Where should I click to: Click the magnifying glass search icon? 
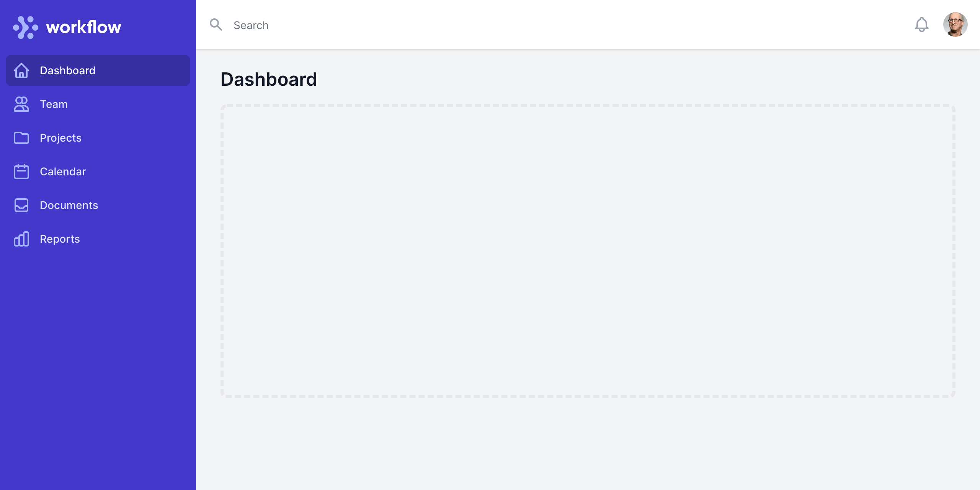point(216,25)
